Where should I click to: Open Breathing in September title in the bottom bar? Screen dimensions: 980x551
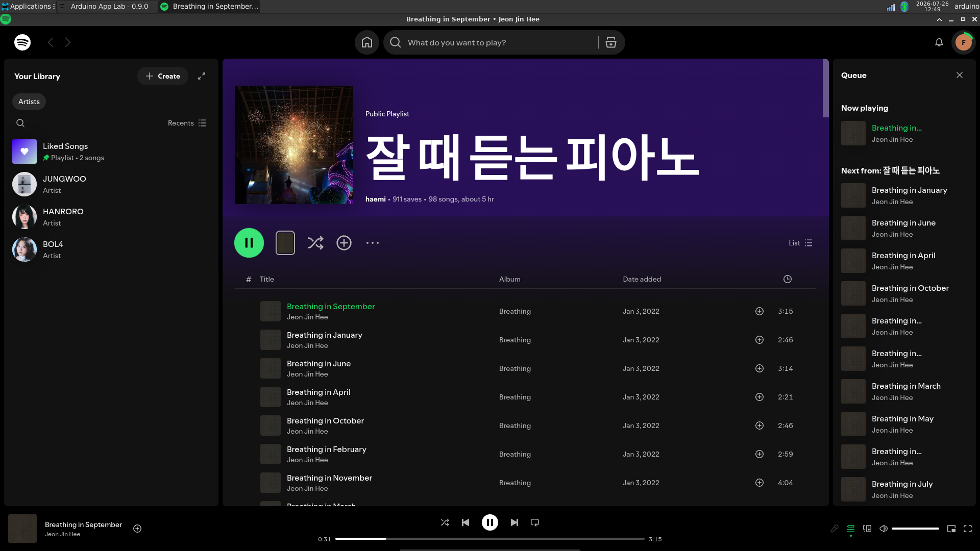tap(83, 524)
